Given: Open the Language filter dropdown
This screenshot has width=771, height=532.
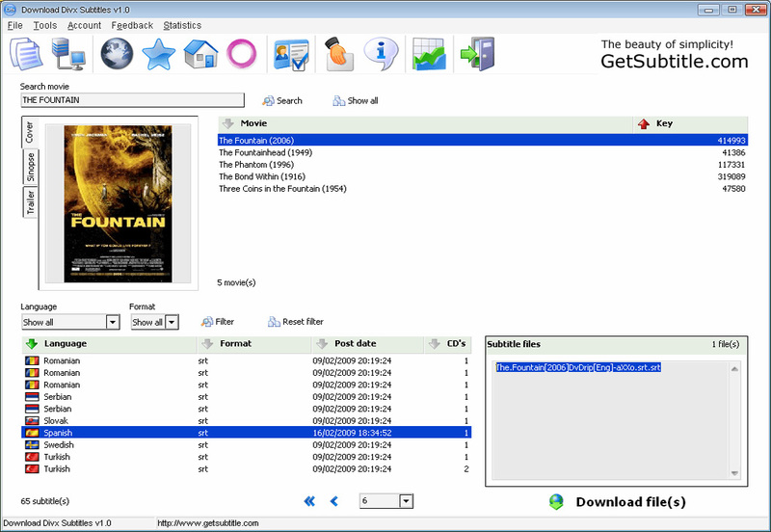Looking at the screenshot, I should pos(113,322).
